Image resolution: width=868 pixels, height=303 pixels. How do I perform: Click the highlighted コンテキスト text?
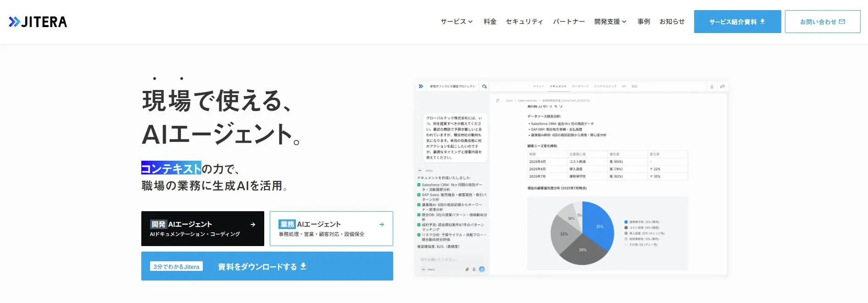pos(171,168)
